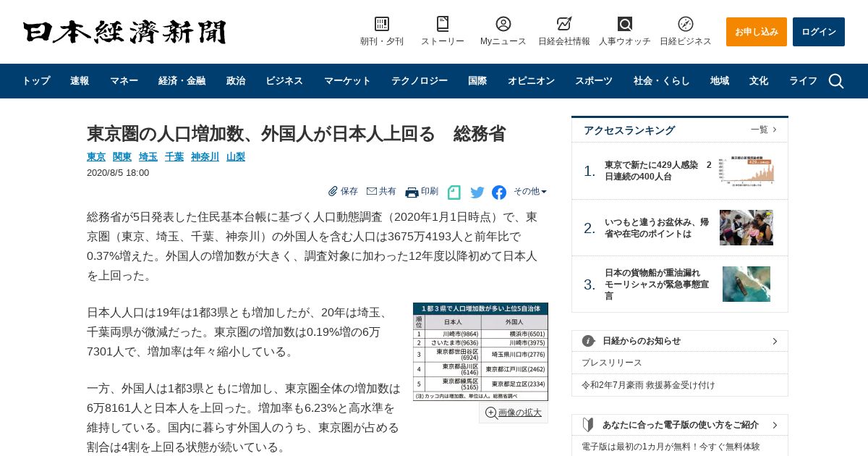Screen dimensions: 868x456
Task: Click the 印刷 printer icon
Action: pos(412,192)
